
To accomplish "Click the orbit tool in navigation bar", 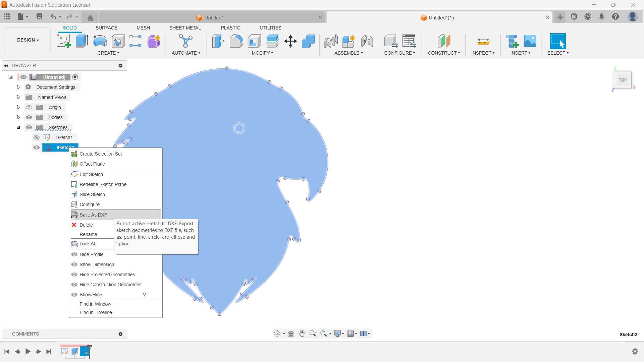I will pyautogui.click(x=277, y=334).
